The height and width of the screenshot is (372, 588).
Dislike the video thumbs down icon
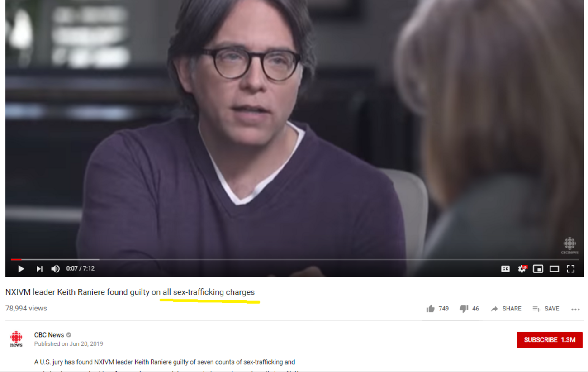464,309
